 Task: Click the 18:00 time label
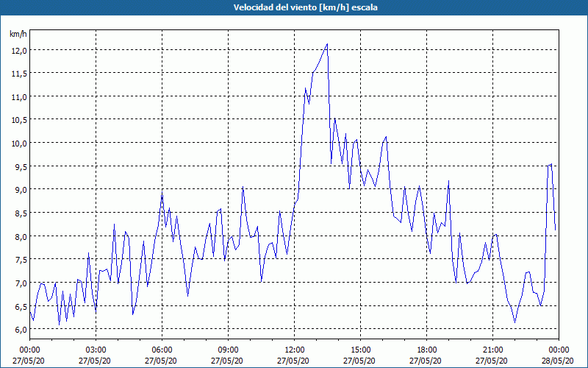[427, 350]
